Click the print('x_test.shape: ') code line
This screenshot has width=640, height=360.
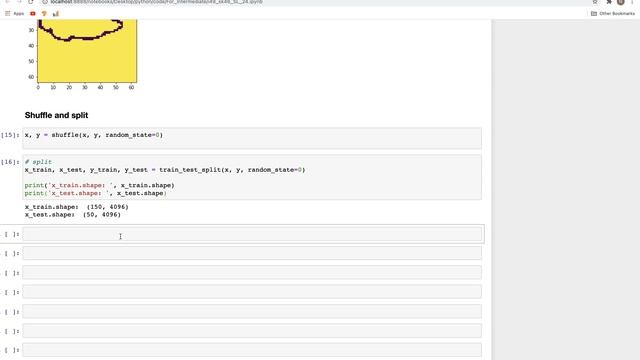click(x=96, y=193)
